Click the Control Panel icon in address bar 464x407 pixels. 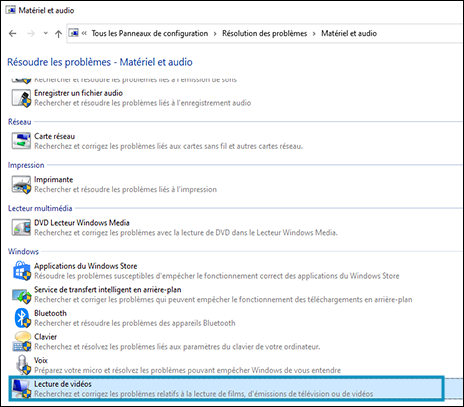pos(74,33)
